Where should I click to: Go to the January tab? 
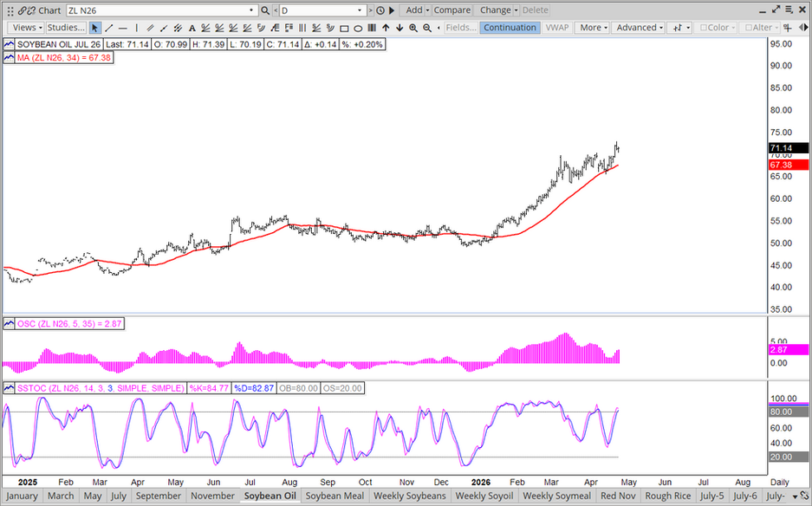22,496
